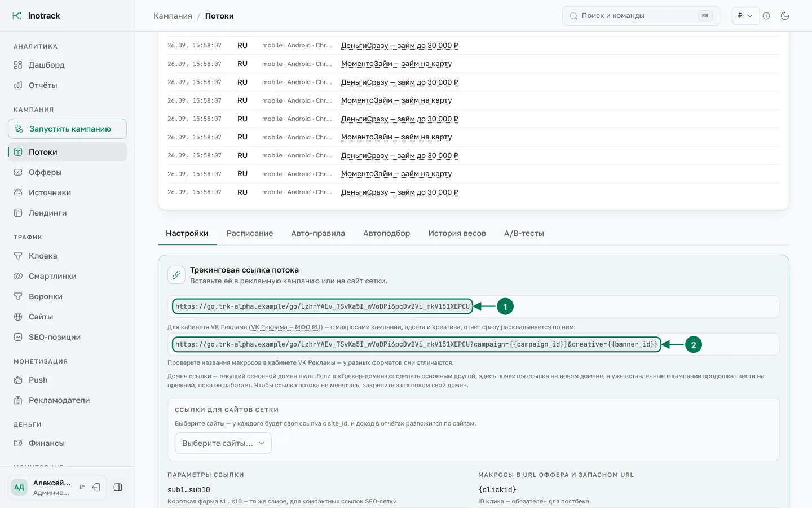Click the МАКРОСЫ В URL ОФФЕРА И ЗАПАСНОМ URL heading
The image size is (812, 508).
coord(556,475)
